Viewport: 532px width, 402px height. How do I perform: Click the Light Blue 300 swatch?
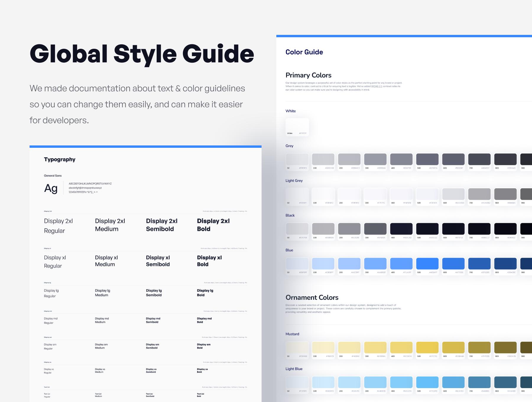tap(375, 382)
